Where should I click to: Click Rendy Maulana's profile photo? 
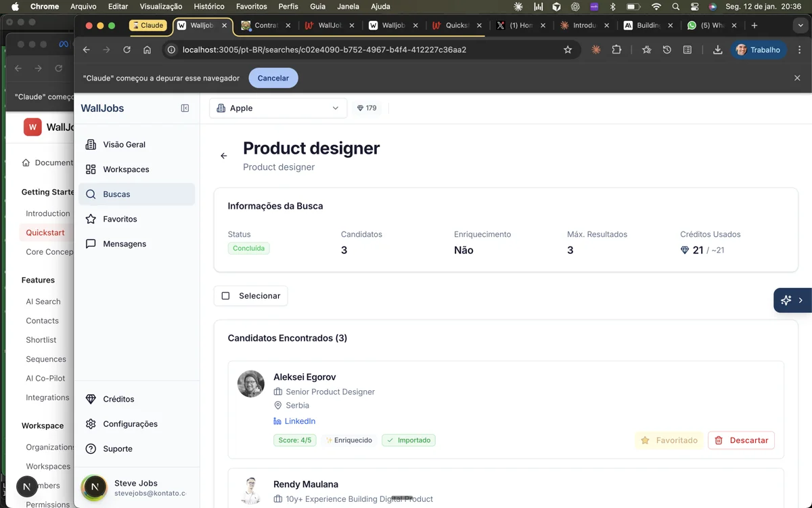click(250, 490)
